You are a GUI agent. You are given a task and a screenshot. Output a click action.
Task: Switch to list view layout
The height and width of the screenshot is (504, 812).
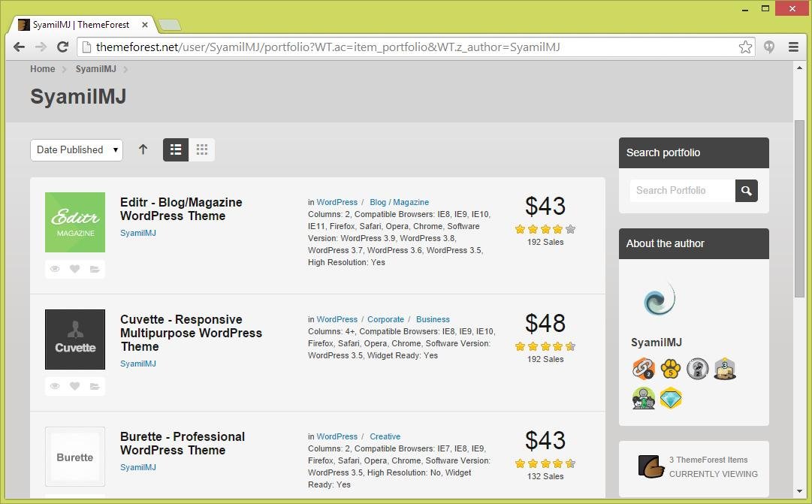tap(176, 149)
